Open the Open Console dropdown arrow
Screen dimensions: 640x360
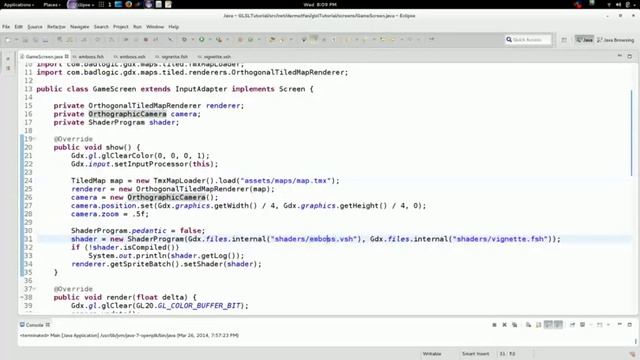point(608,325)
